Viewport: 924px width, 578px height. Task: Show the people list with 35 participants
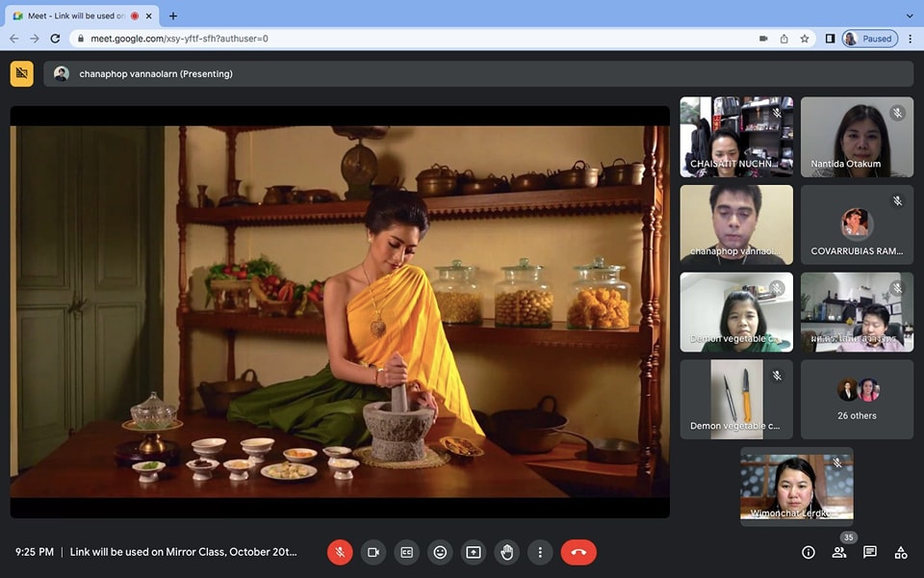839,552
